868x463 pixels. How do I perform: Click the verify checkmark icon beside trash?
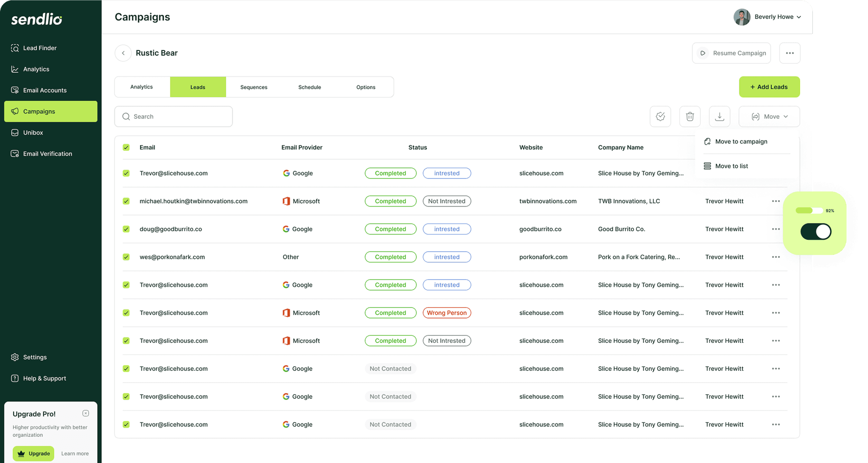(x=660, y=117)
